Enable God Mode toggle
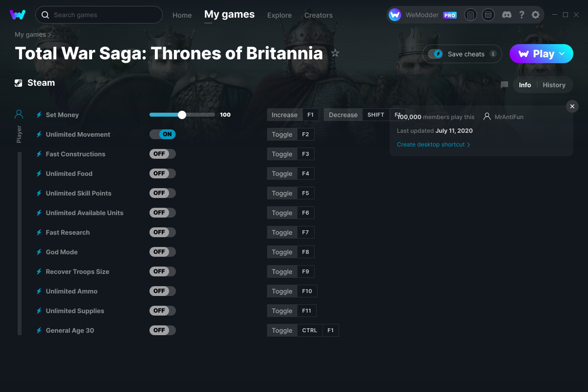Screen dimensions: 588x392 click(163, 252)
